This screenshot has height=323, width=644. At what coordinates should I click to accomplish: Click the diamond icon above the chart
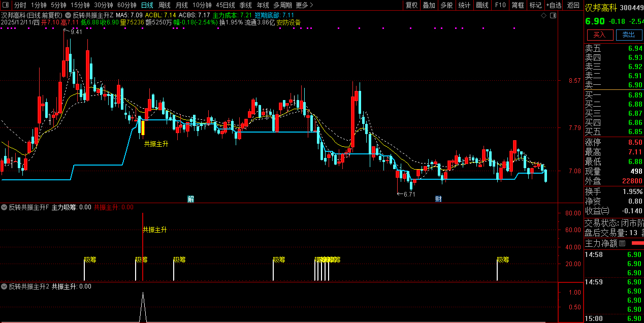point(544,16)
